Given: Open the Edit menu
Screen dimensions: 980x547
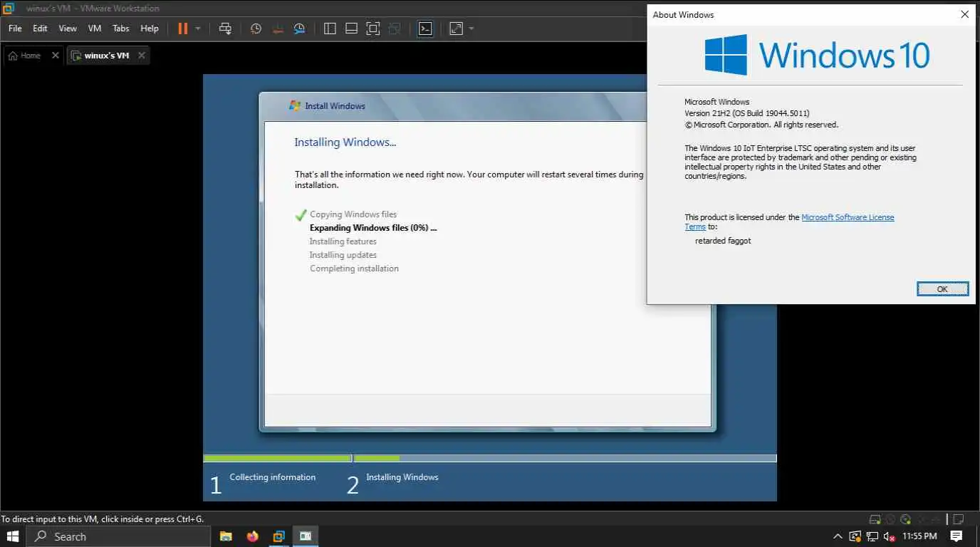Looking at the screenshot, I should 40,28.
